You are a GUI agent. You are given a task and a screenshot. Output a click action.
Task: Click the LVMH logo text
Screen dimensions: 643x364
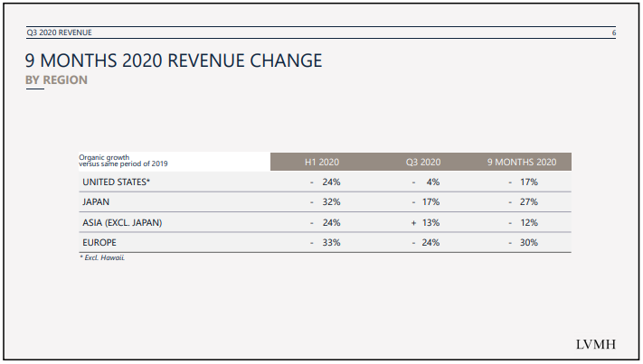click(596, 345)
